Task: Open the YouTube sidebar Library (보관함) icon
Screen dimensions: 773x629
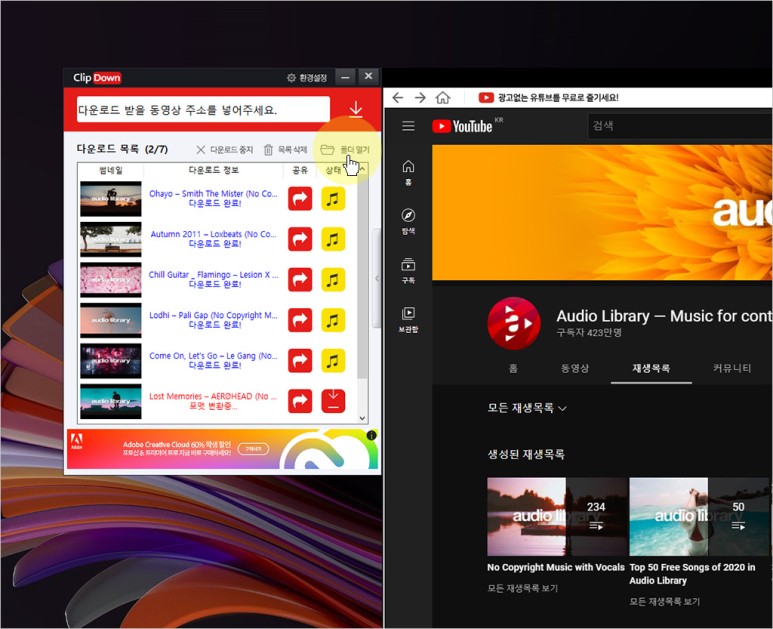Action: pyautogui.click(x=408, y=319)
